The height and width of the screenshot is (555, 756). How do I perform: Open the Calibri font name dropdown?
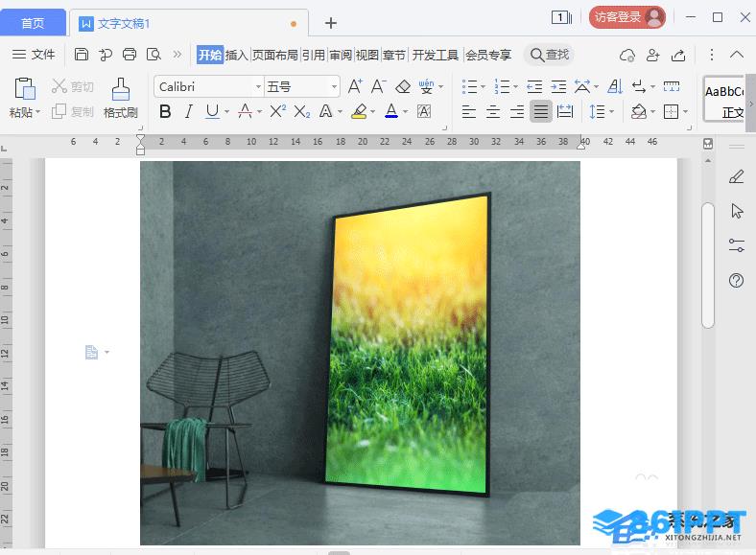coord(258,87)
